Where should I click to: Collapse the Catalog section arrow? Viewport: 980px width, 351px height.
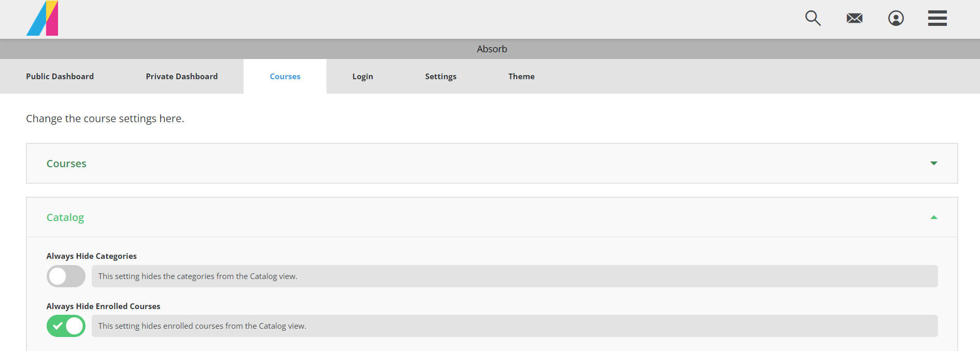pos(934,217)
